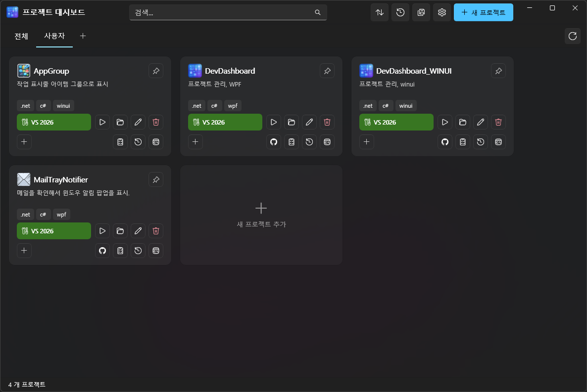Open the sort order button in the toolbar
Screen dimensions: 587x392
[x=380, y=12]
